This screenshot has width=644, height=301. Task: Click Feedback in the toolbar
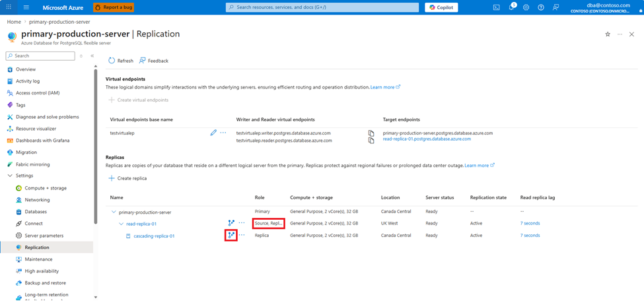click(x=154, y=61)
